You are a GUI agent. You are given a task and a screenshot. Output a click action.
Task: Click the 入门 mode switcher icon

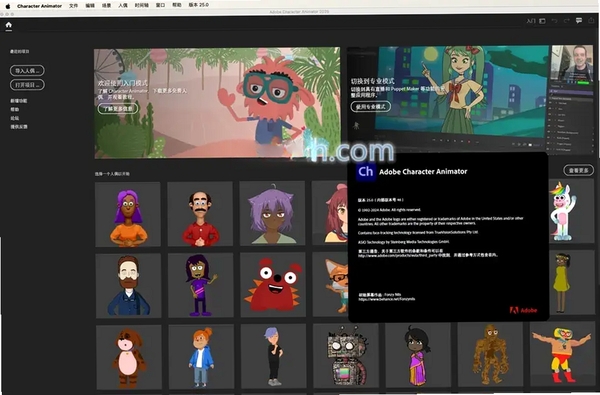coord(542,21)
